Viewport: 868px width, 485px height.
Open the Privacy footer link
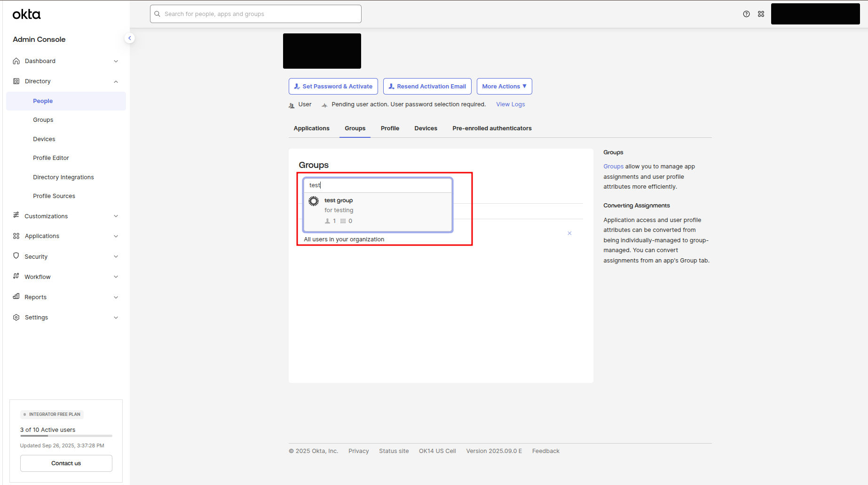pyautogui.click(x=358, y=451)
